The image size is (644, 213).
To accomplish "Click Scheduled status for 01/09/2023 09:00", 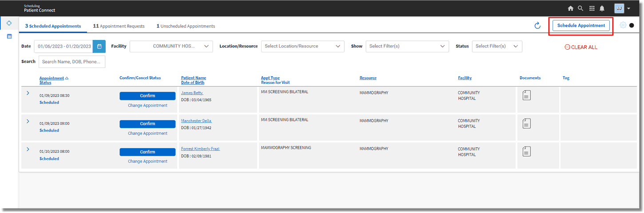I will [49, 130].
